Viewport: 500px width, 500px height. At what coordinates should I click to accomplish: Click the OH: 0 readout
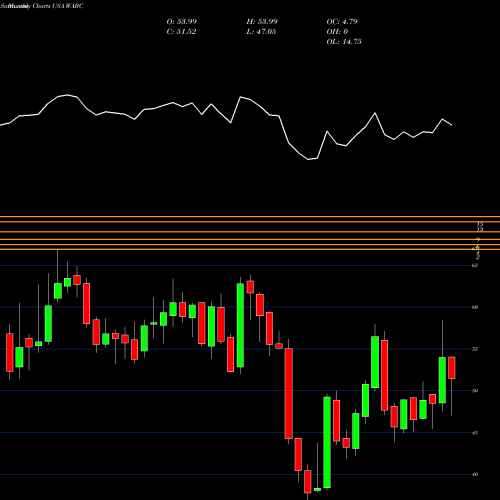point(337,32)
